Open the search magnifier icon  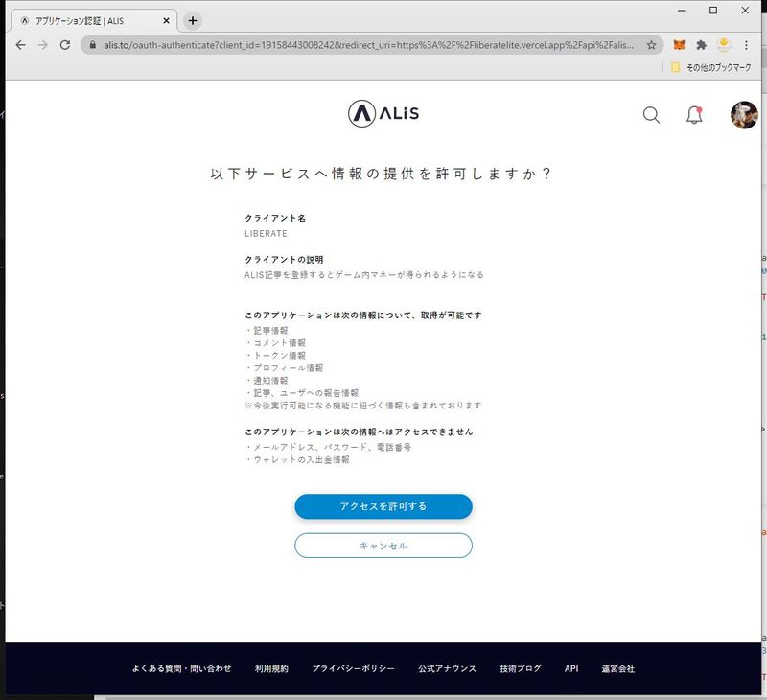651,115
